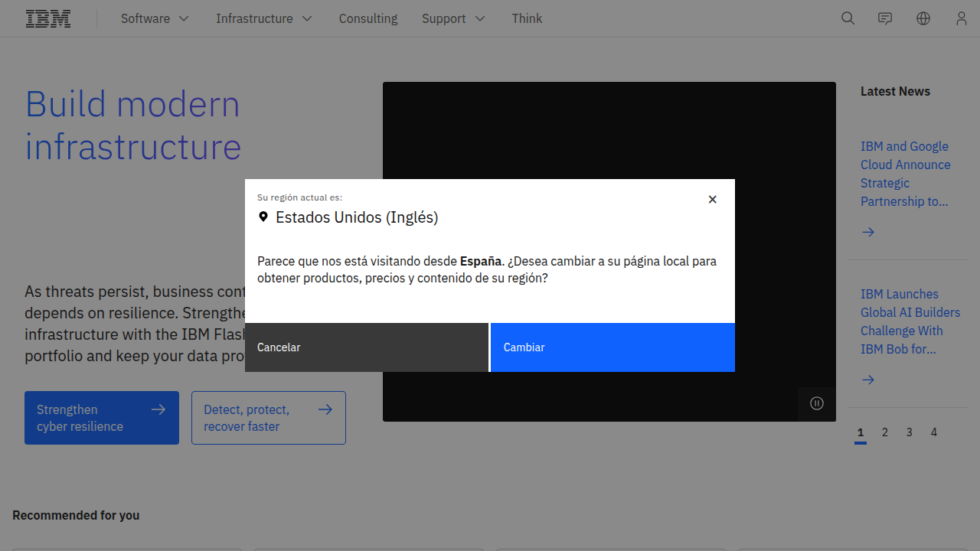Click the Cambiar button

(x=612, y=347)
